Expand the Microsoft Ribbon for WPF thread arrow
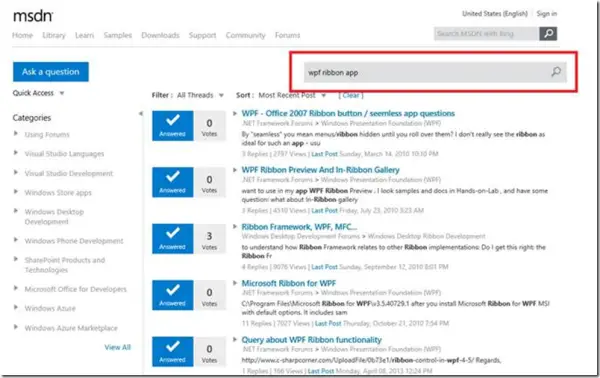 click(235, 283)
